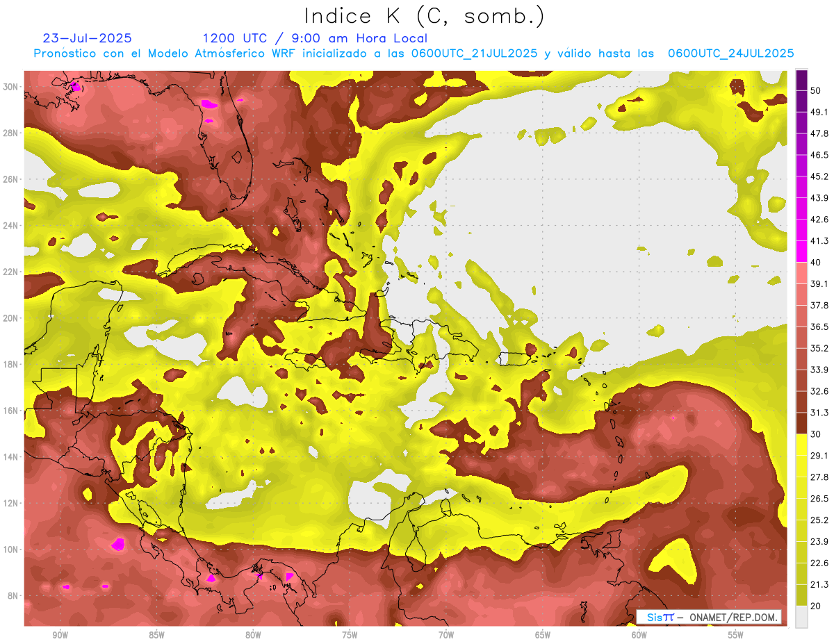Click the colorbar value 29.1
Image resolution: width=834 pixels, height=644 pixels.
pos(819,456)
